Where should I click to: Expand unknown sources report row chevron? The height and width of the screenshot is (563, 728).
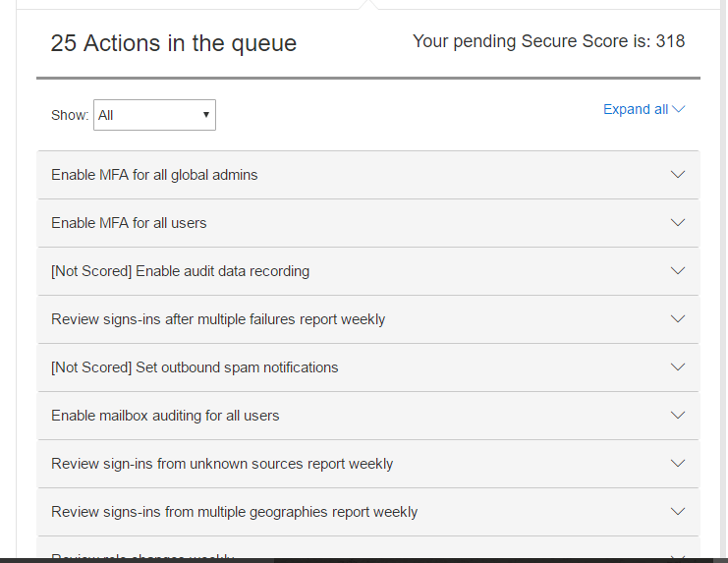click(677, 464)
